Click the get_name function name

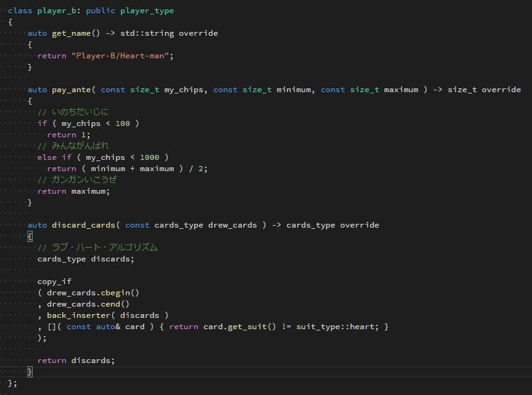[x=71, y=33]
